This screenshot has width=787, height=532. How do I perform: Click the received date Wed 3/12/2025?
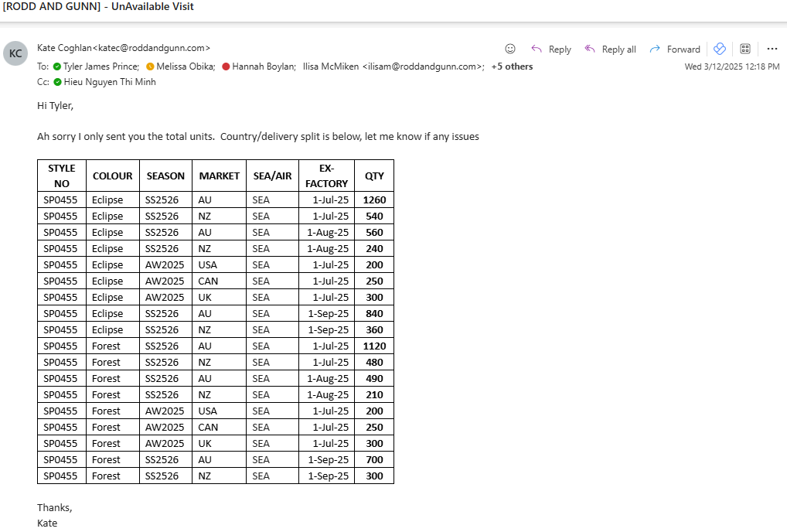pyautogui.click(x=732, y=66)
